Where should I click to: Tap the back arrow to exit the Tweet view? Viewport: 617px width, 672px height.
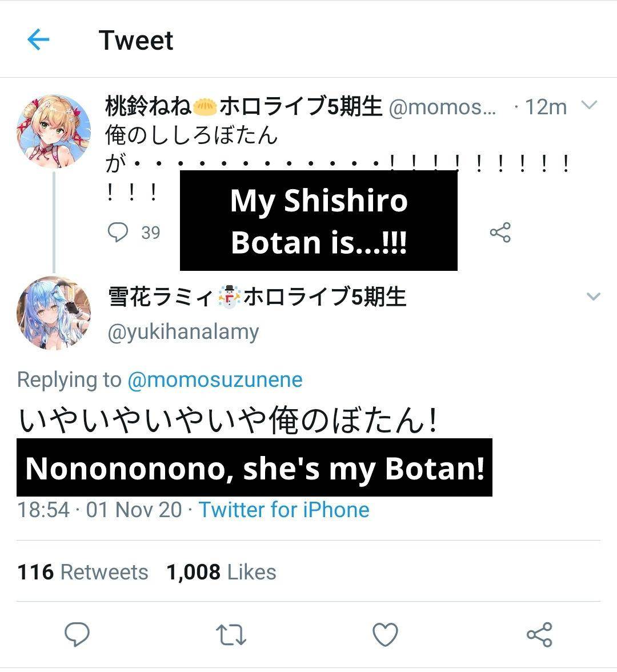38,40
